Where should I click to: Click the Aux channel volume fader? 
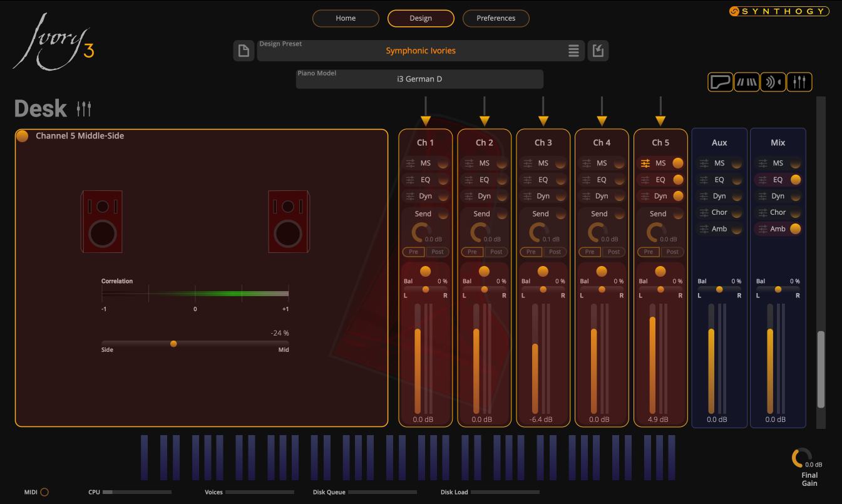tap(712, 359)
